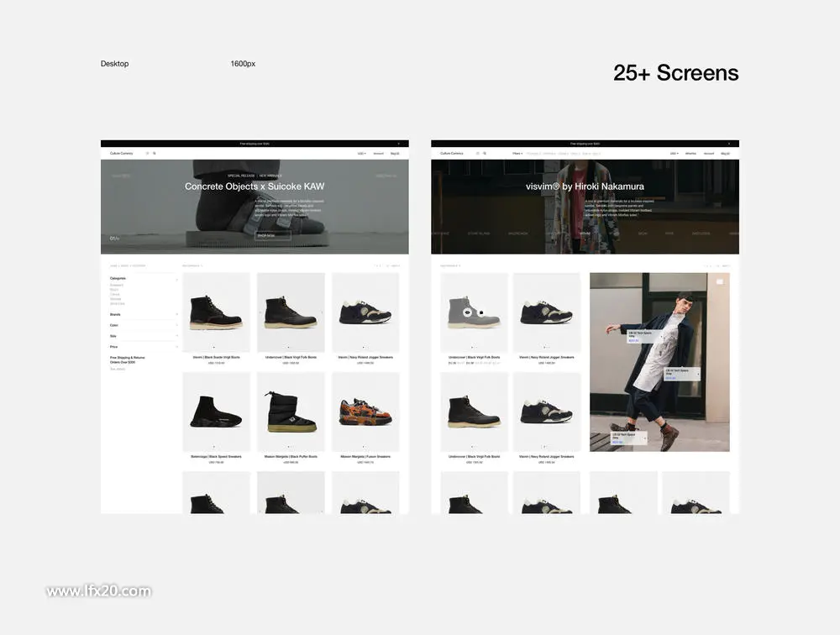Click See details link under Free Shipping
Viewport: 840px width, 635px height.
tap(118, 369)
